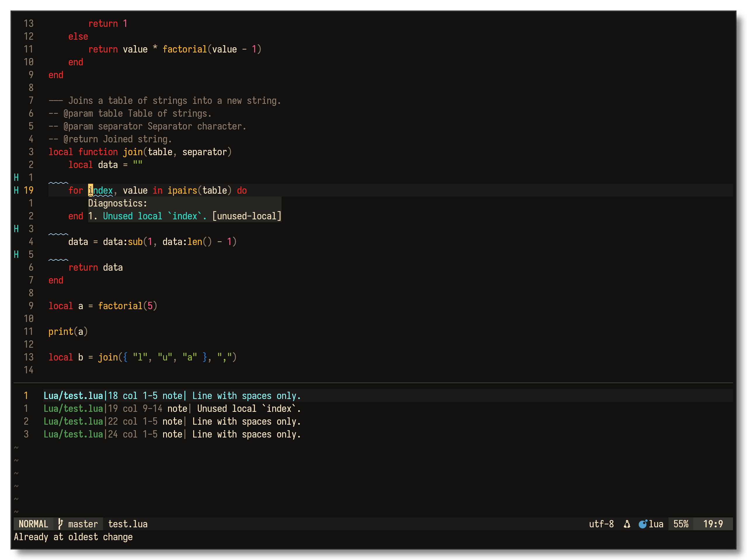Click the git branch icon in statusline

point(60,524)
